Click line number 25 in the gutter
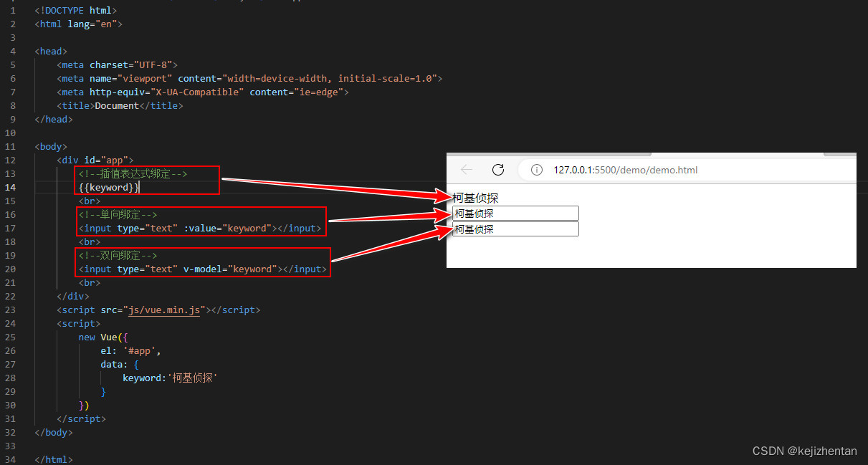The image size is (868, 465). click(11, 337)
